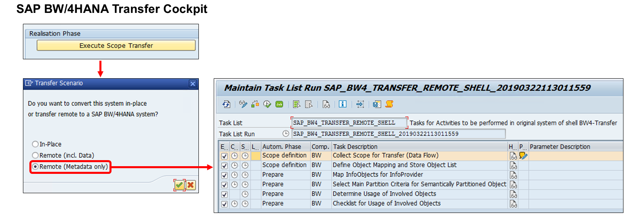Select 'Collect Scope for Transfer (Data Flow)' text

tap(385, 155)
